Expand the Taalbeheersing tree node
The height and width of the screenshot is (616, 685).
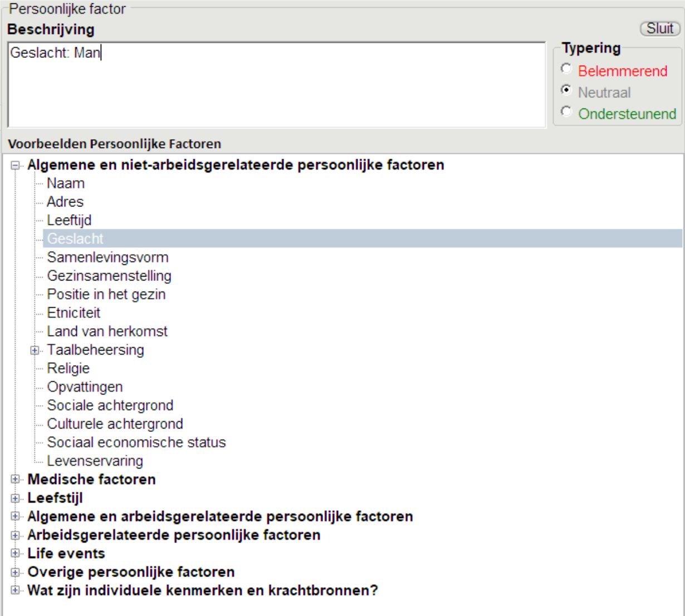pyautogui.click(x=35, y=350)
